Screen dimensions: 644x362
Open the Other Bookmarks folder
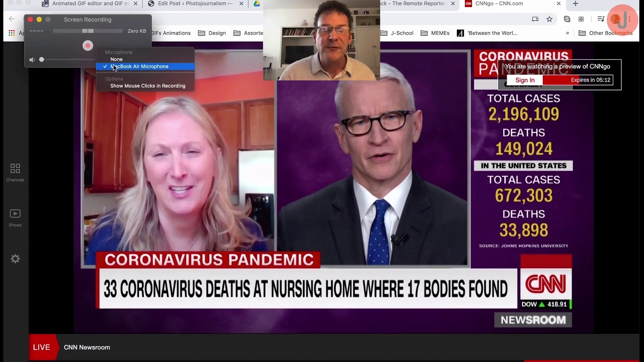[605, 33]
